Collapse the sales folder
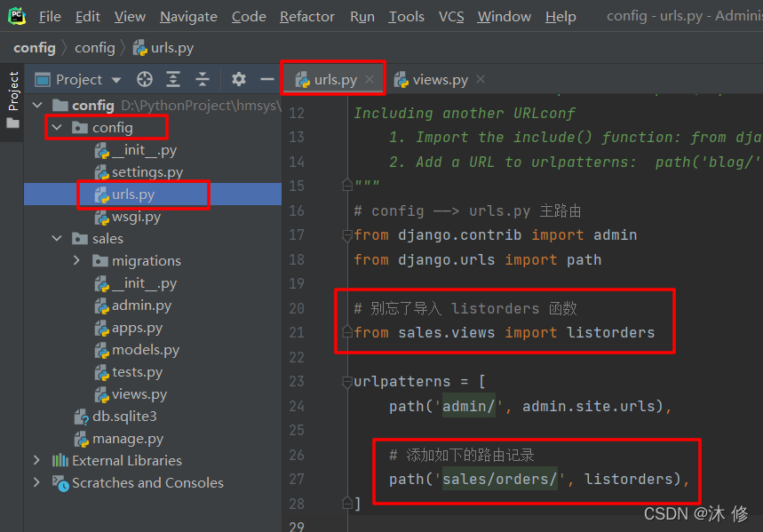This screenshot has height=532, width=763. [57, 239]
